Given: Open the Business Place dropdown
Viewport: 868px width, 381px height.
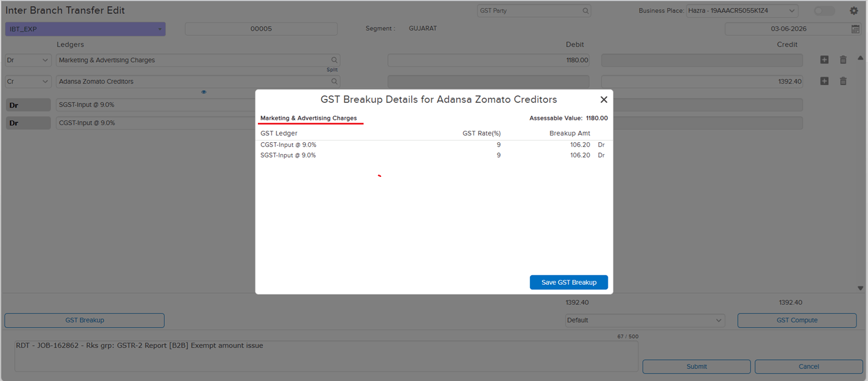Looking at the screenshot, I should click(742, 11).
